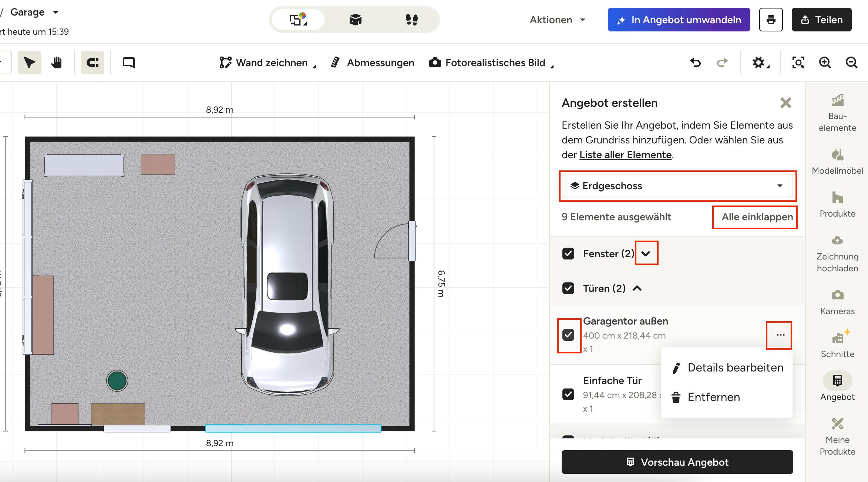Zoom out on the canvas
This screenshot has height=482, width=868.
click(x=852, y=62)
